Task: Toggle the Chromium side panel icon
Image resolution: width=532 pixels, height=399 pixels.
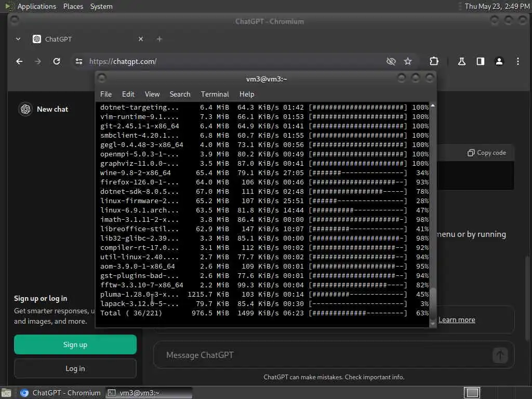Action: [481, 61]
